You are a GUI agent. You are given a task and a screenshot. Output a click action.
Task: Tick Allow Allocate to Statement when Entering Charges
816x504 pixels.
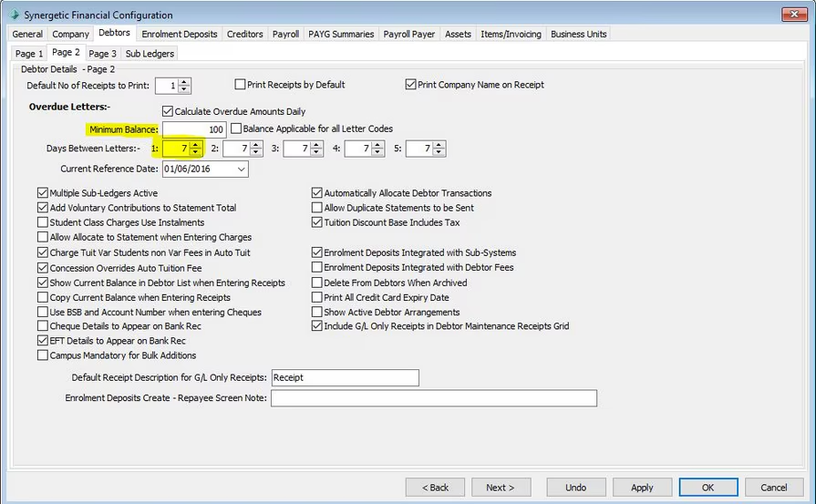coord(43,237)
